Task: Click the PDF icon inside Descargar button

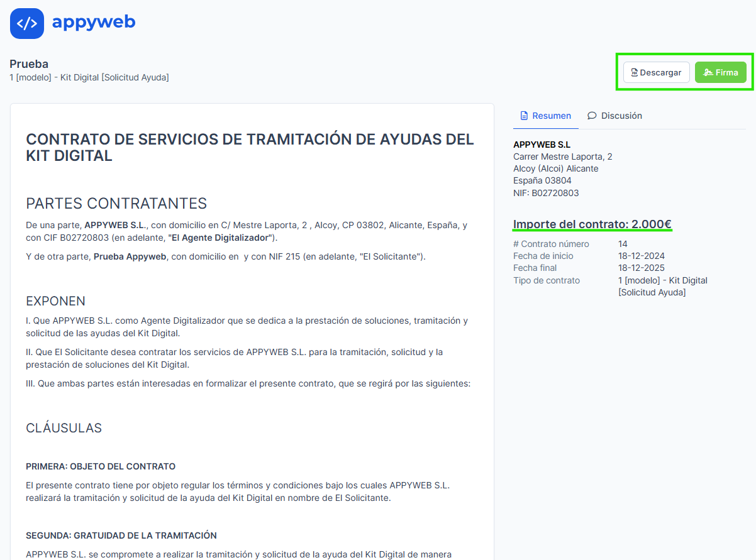Action: [635, 72]
